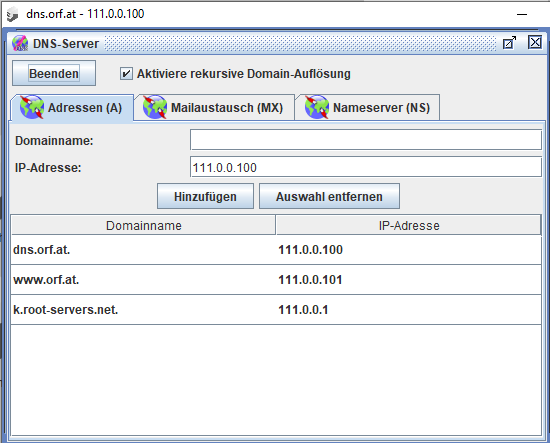Viewport: 550px width, 443px height.
Task: Click the globe icon on Mailaustausch (MX) tab
Action: [155, 107]
